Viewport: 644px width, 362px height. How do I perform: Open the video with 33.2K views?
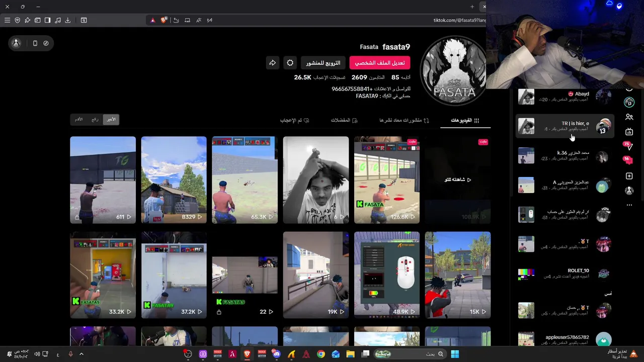[103, 275]
